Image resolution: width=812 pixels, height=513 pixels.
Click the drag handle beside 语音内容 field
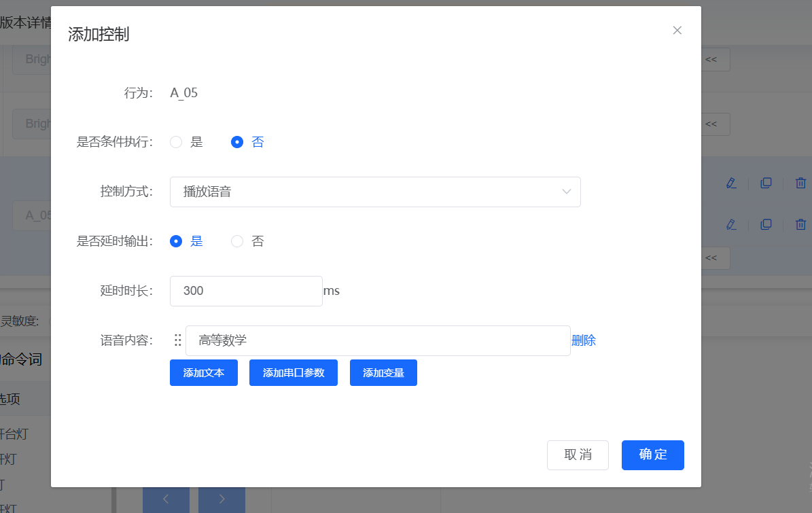tap(177, 340)
